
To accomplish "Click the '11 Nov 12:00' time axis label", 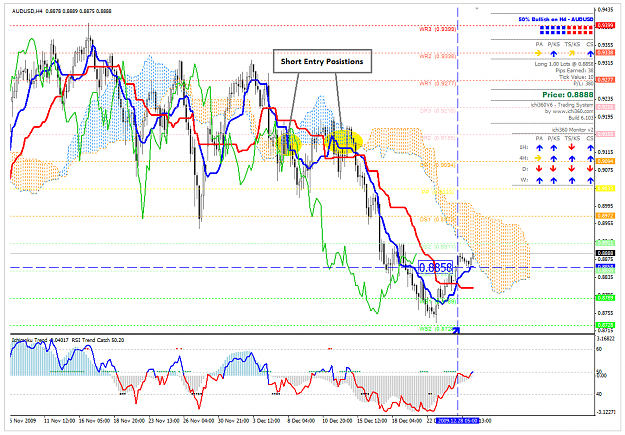I will tap(59, 421).
